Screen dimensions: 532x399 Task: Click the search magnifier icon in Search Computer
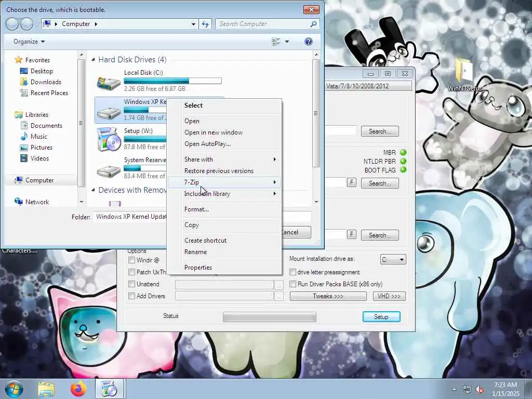pos(313,24)
